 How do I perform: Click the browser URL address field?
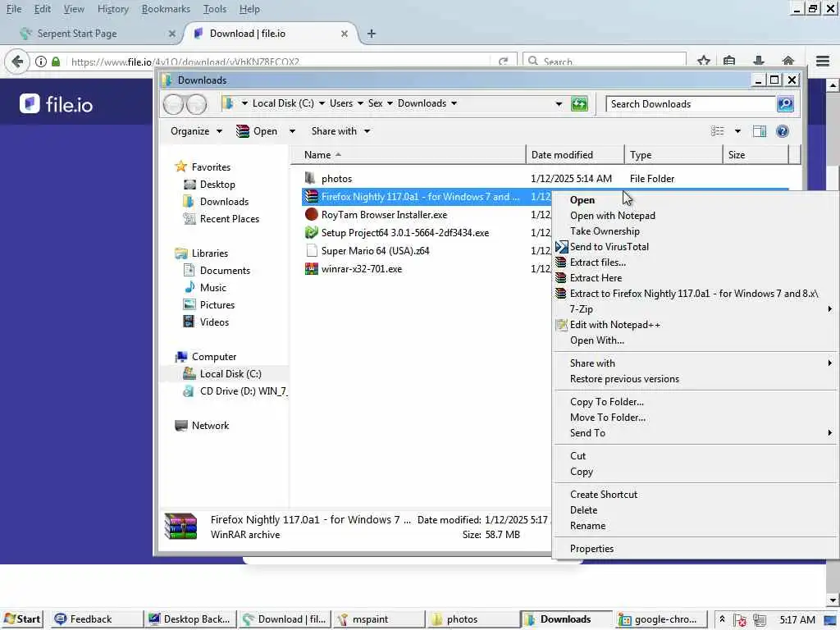279,62
